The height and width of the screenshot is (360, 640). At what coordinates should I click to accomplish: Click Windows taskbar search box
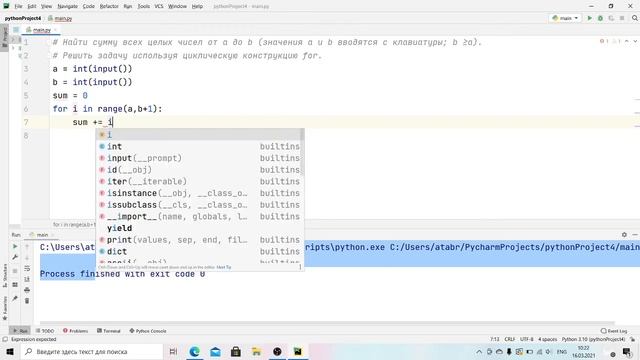91,351
